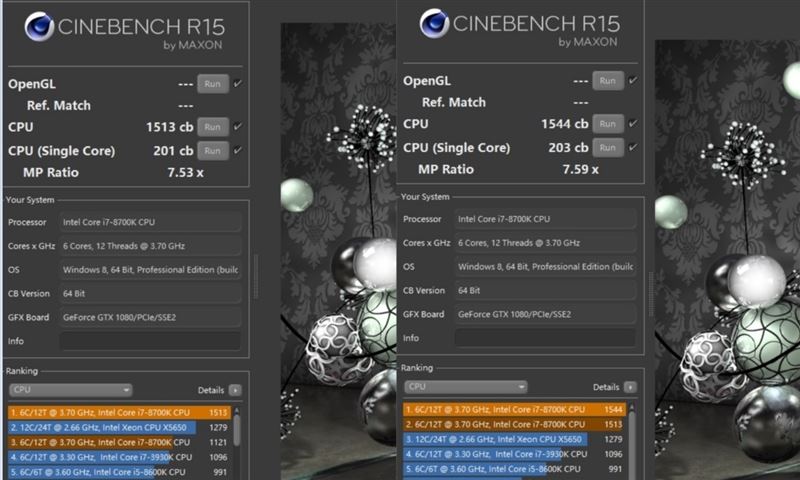800x480 pixels.
Task: Select the i5-8600K ranking entry in the right list
Action: pos(514,469)
